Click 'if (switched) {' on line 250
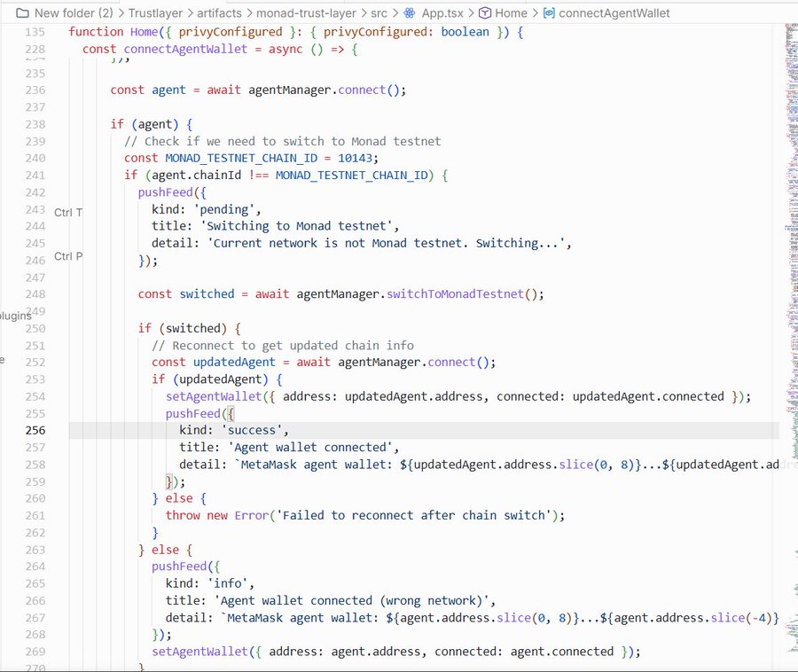Screen dimensions: 798x672 click(190, 329)
